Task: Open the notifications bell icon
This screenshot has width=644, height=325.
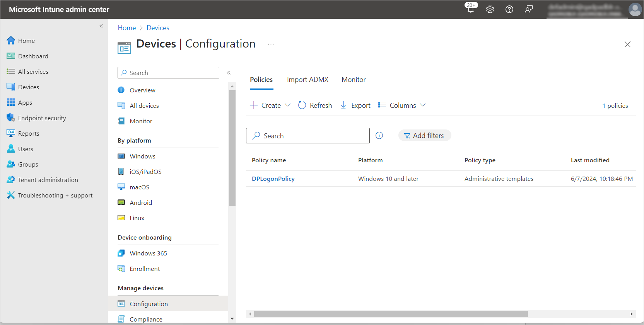Action: pos(471,9)
